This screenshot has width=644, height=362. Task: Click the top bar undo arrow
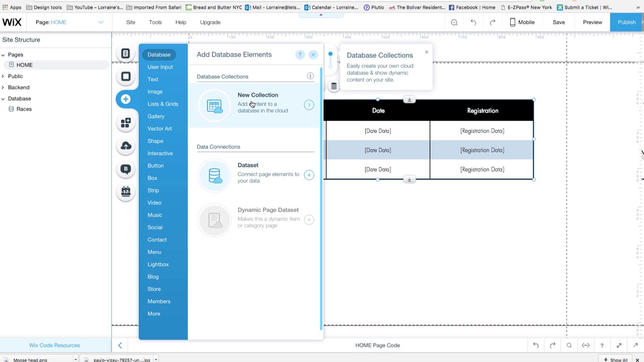point(473,22)
